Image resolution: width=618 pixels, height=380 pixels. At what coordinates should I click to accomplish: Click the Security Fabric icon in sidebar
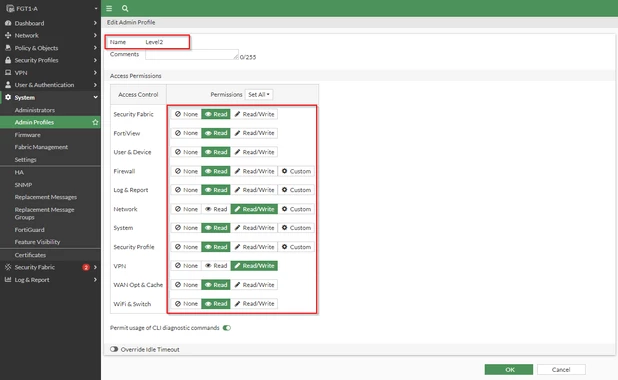(8, 267)
